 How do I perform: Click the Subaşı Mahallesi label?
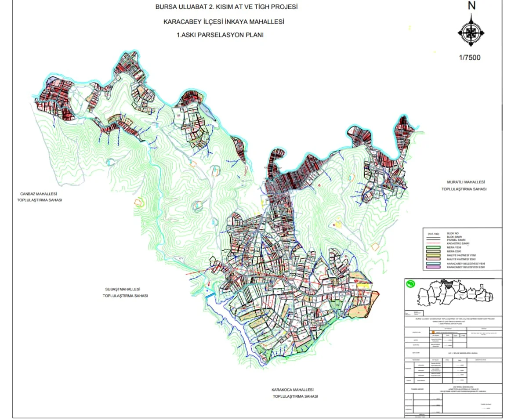121,290
